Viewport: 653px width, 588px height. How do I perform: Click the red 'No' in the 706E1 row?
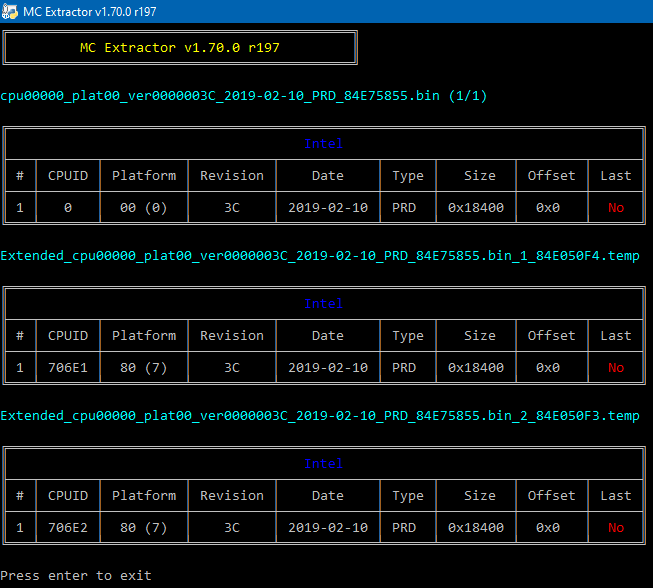point(616,367)
